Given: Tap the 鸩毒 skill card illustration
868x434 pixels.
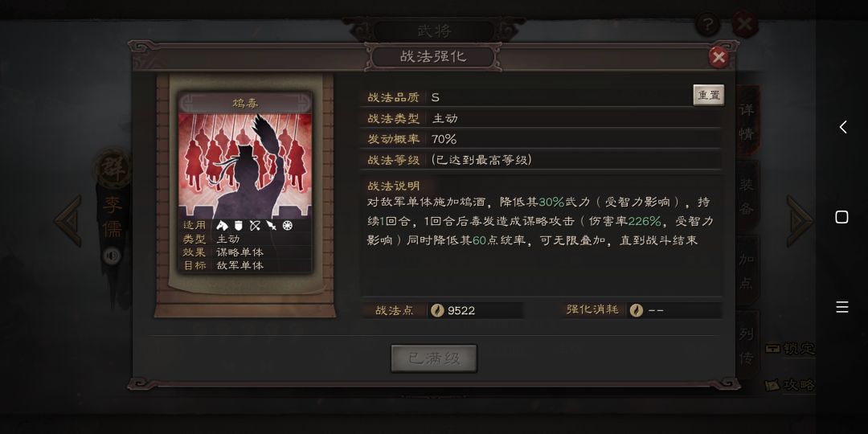Looking at the screenshot, I should pos(245,166).
